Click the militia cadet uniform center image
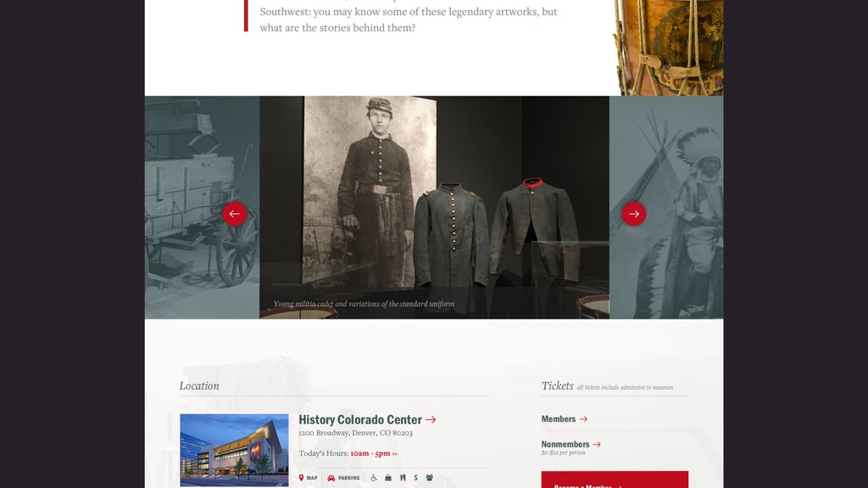Viewport: 868px width, 488px height. click(434, 208)
